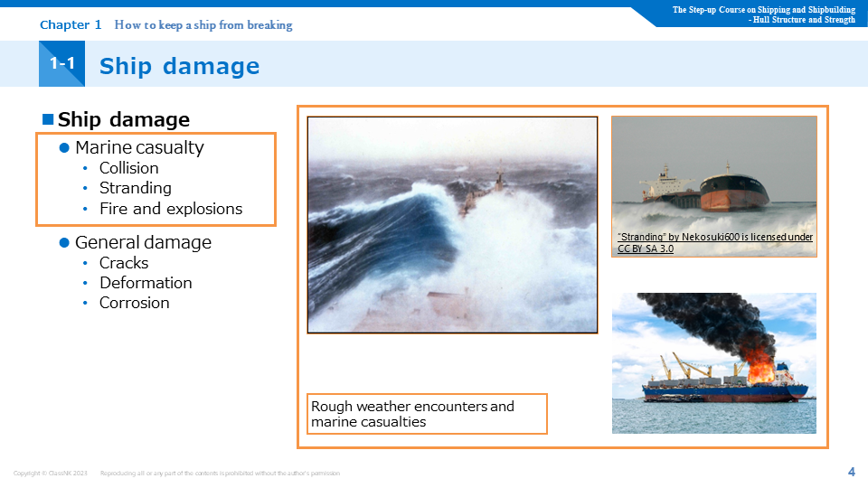Click the "Fire and explosions" list item
Image resolution: width=868 pixels, height=488 pixels.
[x=171, y=209]
